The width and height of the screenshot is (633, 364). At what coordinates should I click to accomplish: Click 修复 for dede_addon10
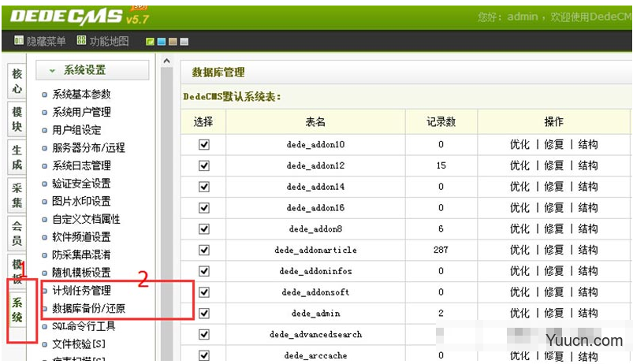click(x=554, y=144)
